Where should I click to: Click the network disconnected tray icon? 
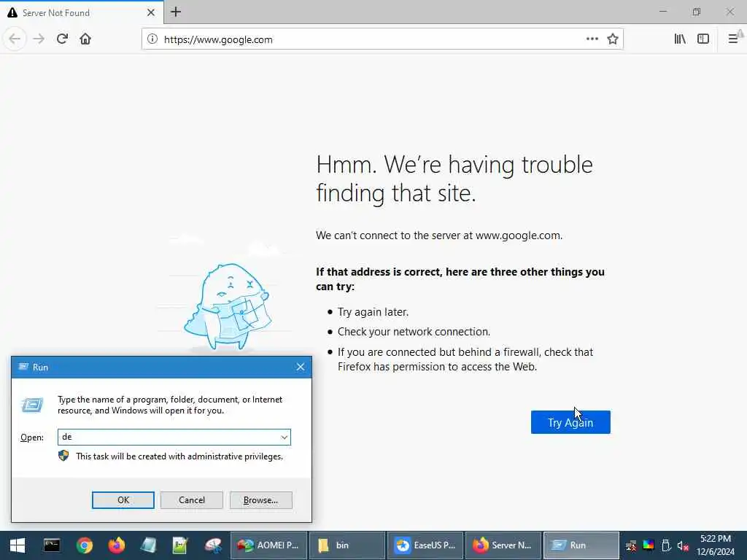[x=631, y=545]
